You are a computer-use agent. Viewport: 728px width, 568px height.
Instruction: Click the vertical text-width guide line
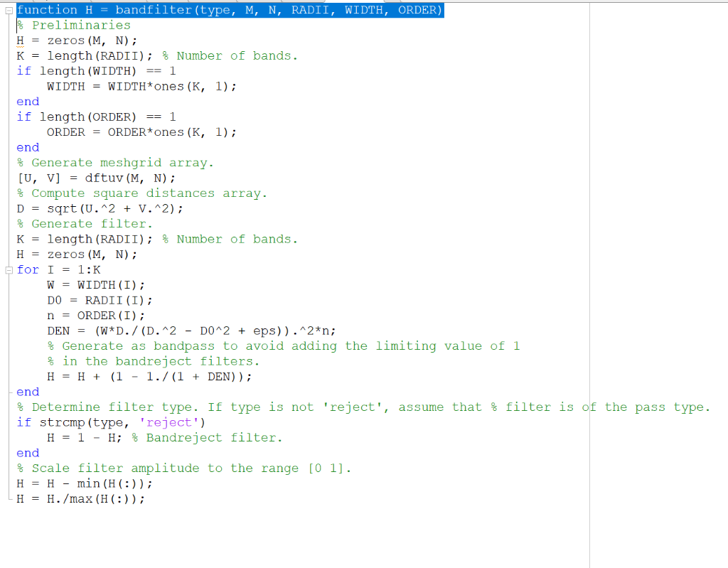(589, 284)
